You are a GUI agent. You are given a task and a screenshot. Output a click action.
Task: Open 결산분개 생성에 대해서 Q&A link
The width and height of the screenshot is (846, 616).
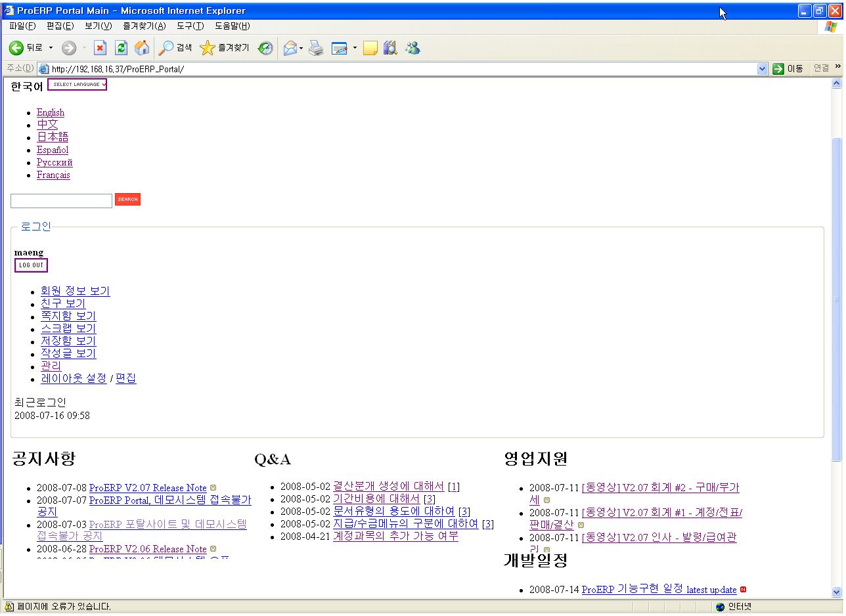click(x=389, y=487)
